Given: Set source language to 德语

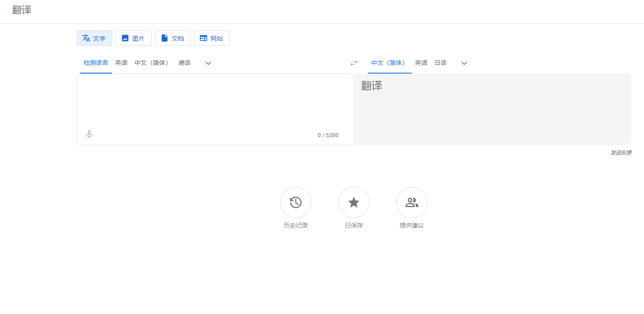Looking at the screenshot, I should [184, 63].
